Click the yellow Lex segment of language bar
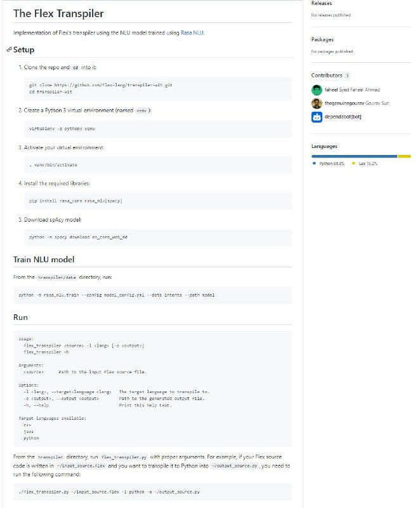 coord(404,156)
